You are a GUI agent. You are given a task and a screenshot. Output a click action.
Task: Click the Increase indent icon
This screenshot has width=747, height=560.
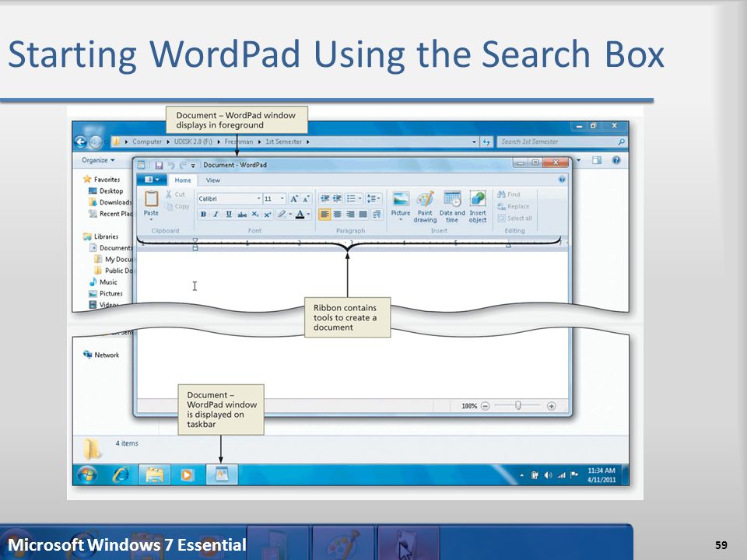coord(337,198)
